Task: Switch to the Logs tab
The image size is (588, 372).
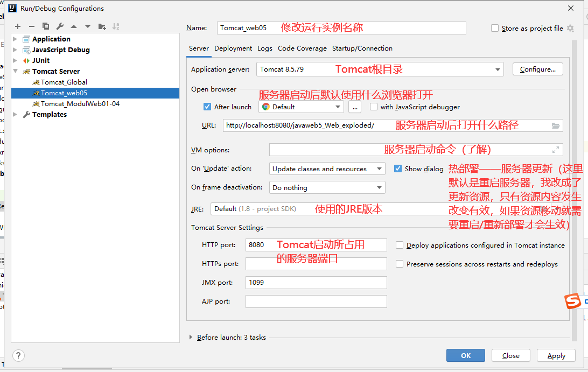Action: 265,48
